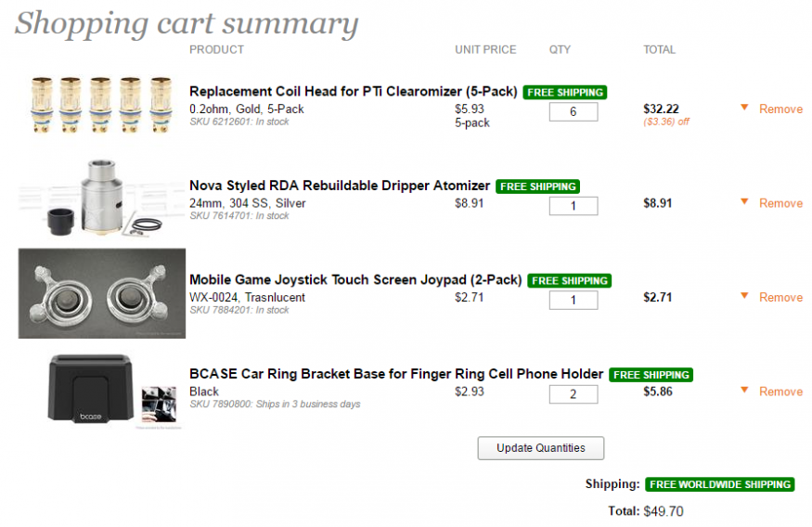Remove the Replacement Coil Head from cart

coord(780,109)
